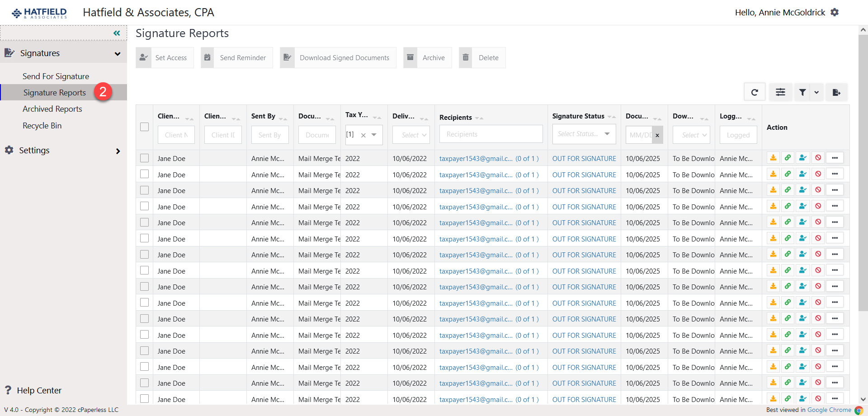Click the export to file icon
This screenshot has width=868, height=416.
(836, 92)
